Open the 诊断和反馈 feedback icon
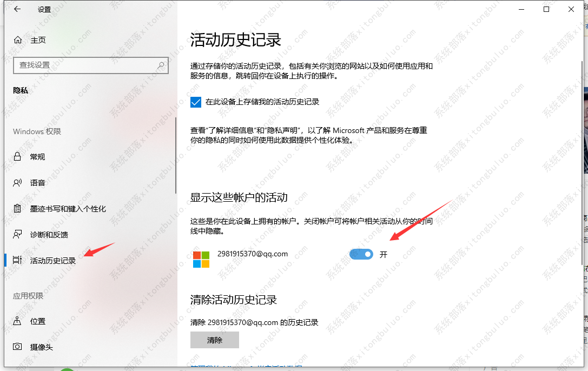 coord(17,235)
